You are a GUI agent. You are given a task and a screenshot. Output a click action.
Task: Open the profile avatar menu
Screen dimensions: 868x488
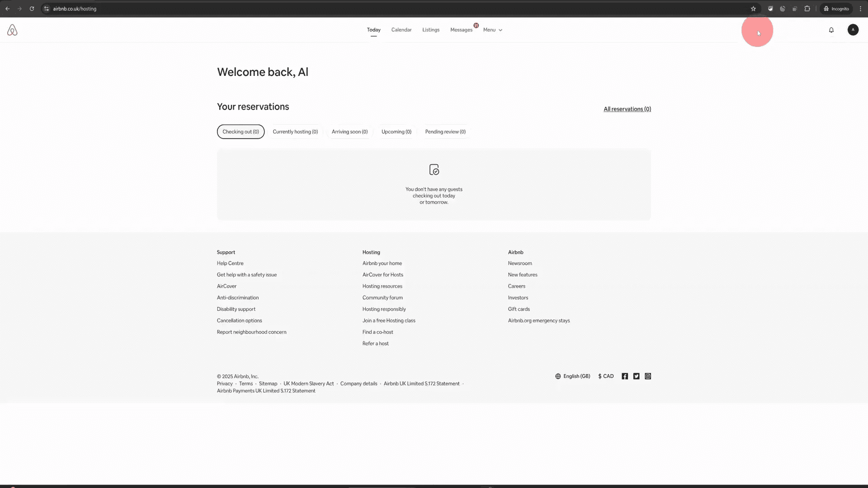click(x=853, y=30)
